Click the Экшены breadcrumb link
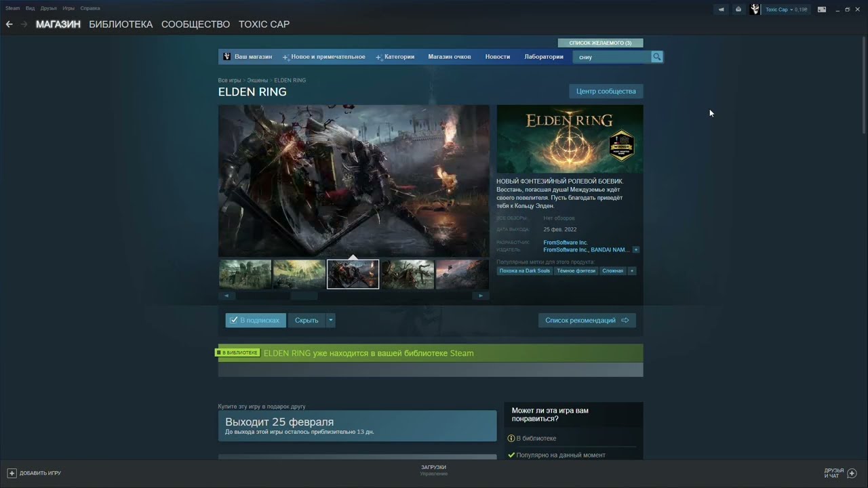 (257, 81)
